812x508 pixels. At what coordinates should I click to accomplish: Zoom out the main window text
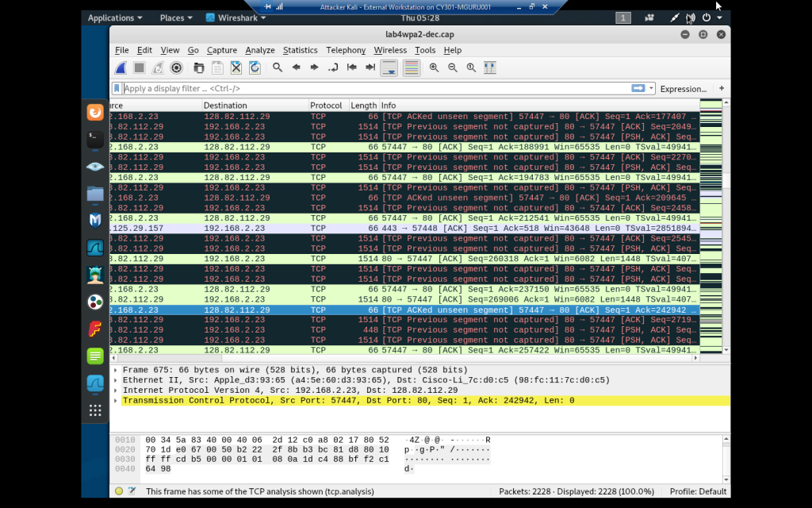(453, 68)
